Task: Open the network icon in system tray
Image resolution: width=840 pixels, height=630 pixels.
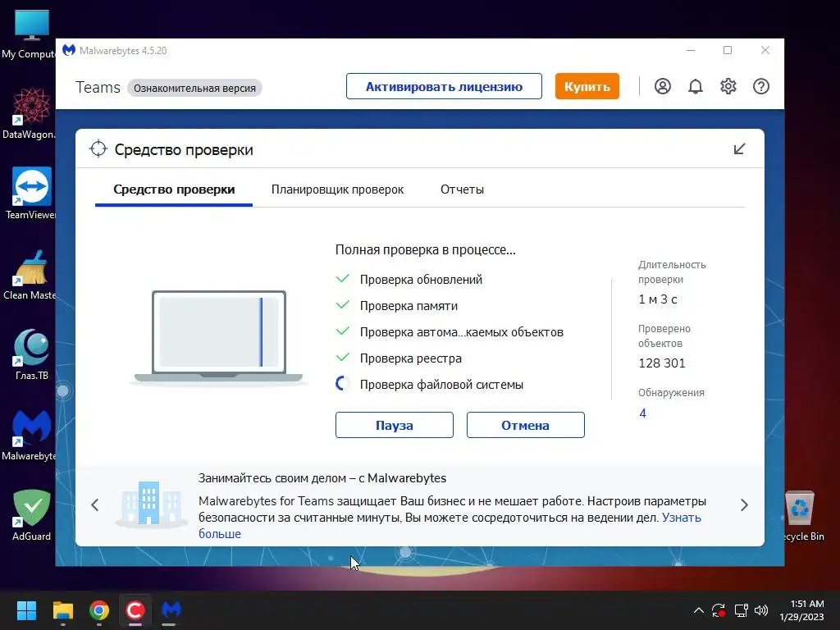Action: tap(741, 610)
